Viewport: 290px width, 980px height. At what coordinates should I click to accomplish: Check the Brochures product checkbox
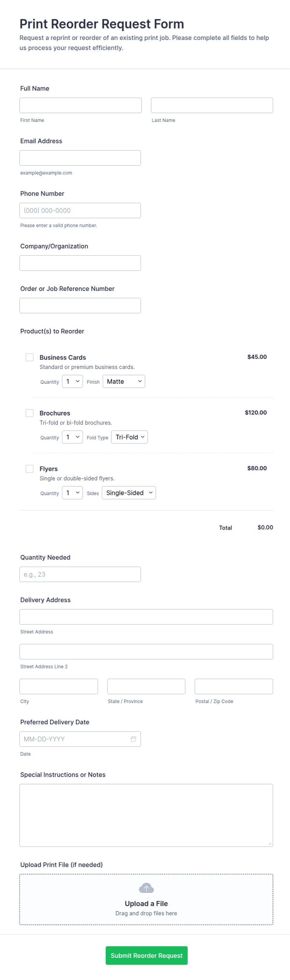click(29, 413)
